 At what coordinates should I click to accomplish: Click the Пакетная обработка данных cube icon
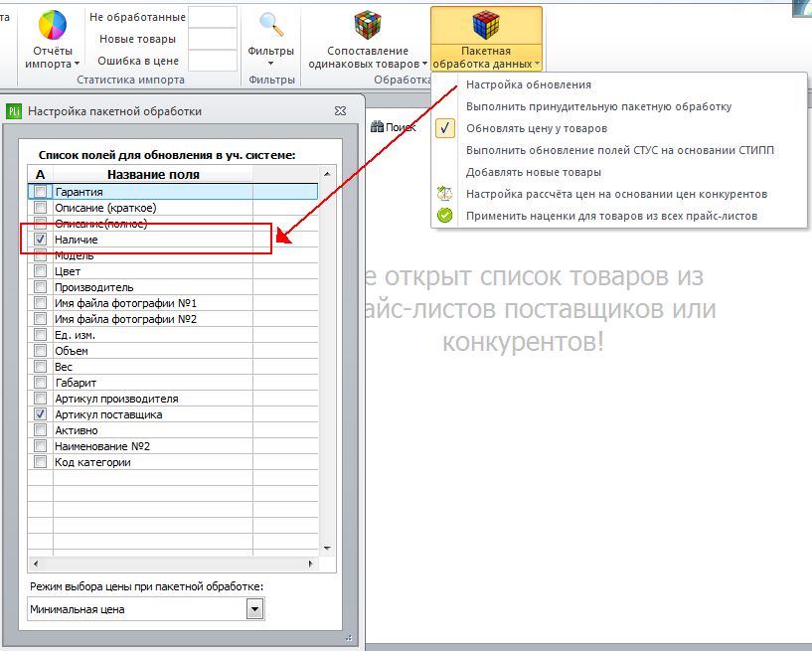(x=486, y=25)
